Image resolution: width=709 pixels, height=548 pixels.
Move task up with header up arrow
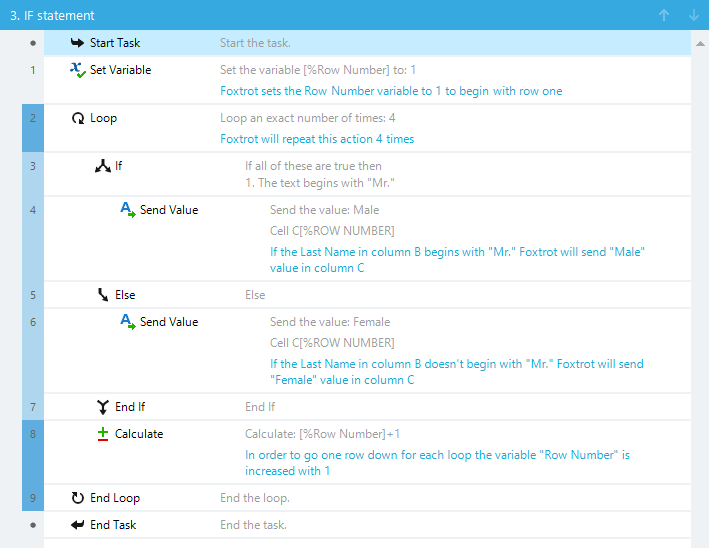pyautogui.click(x=664, y=15)
